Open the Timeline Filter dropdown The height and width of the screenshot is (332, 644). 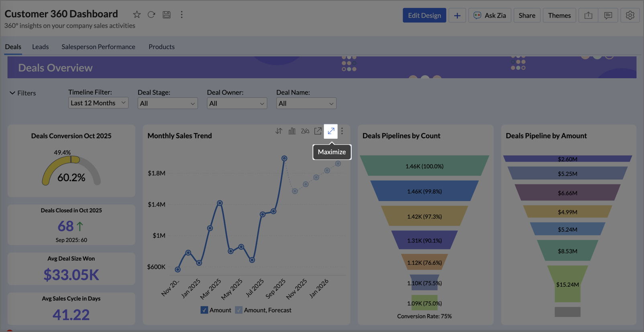click(x=98, y=103)
